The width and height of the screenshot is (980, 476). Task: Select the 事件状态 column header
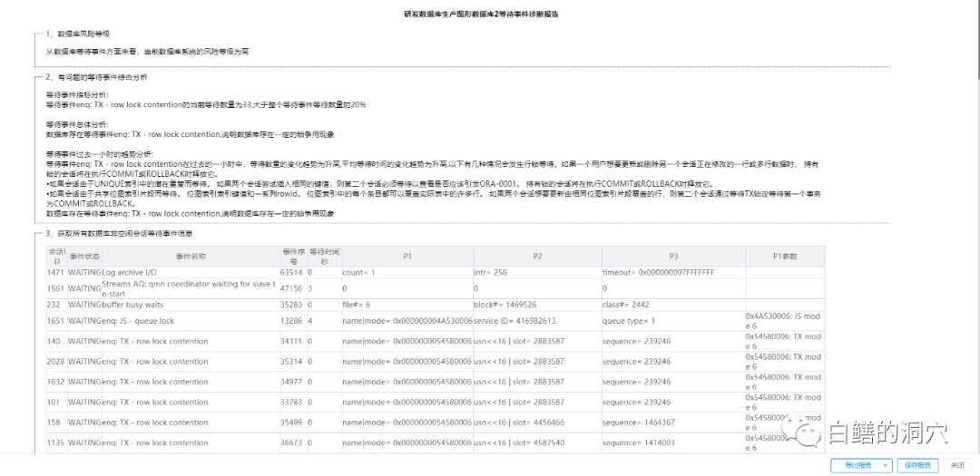click(x=84, y=256)
